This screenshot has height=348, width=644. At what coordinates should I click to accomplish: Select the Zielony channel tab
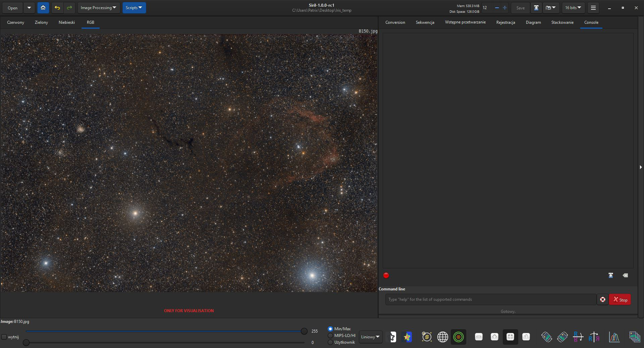41,22
